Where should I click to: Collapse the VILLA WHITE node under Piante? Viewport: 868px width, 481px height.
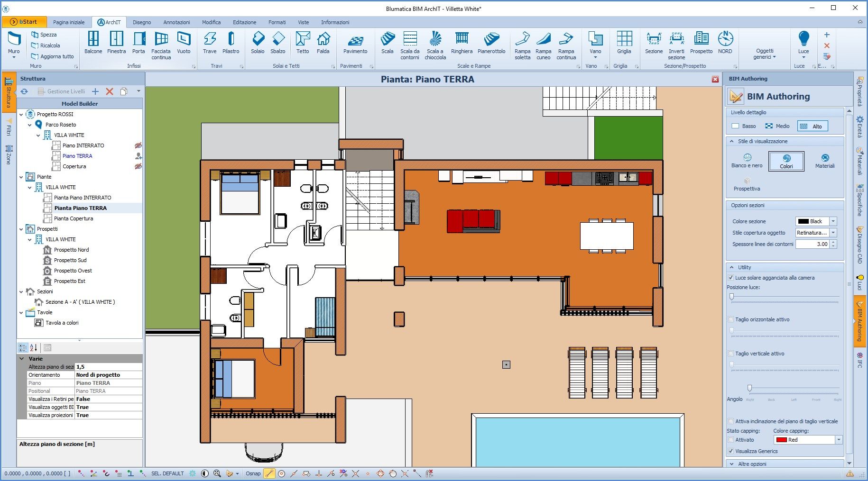point(29,187)
